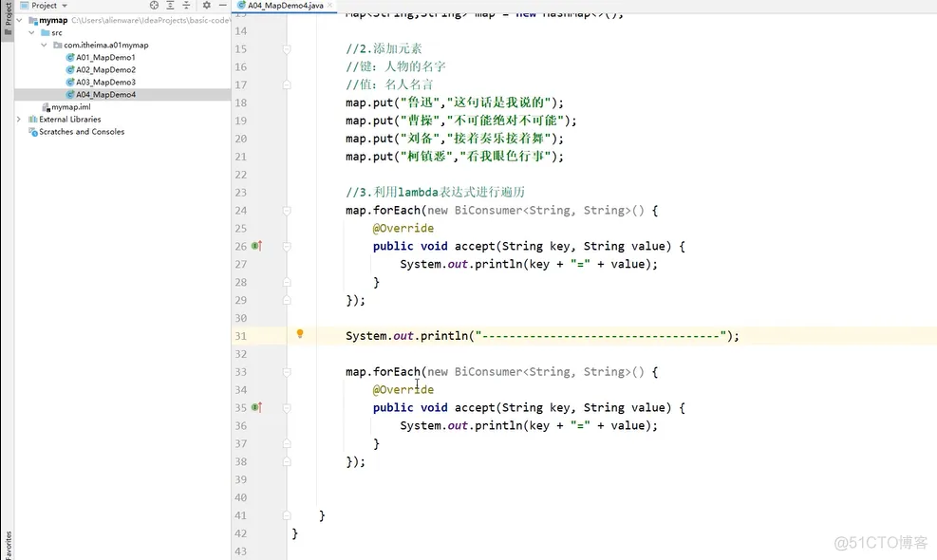
Task: Collapse the forEach block using the fold arrow
Action: (x=287, y=210)
